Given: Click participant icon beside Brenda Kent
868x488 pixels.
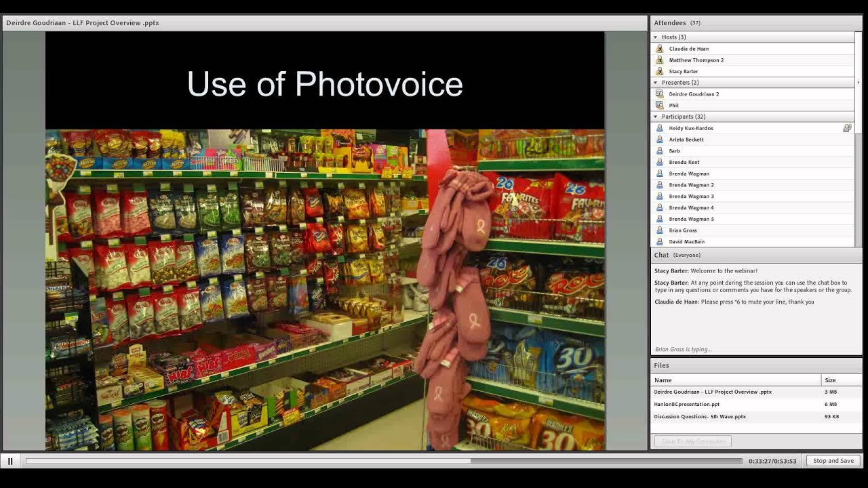Looking at the screenshot, I should click(660, 162).
